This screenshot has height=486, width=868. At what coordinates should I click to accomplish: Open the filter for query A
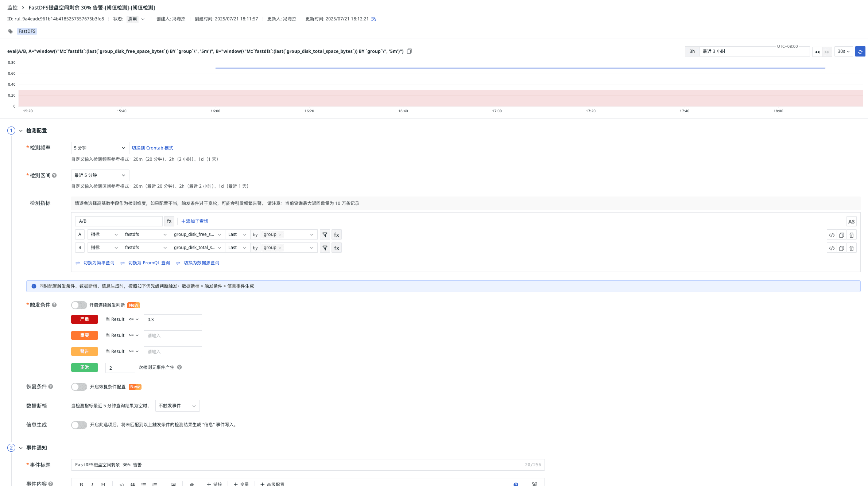point(325,235)
